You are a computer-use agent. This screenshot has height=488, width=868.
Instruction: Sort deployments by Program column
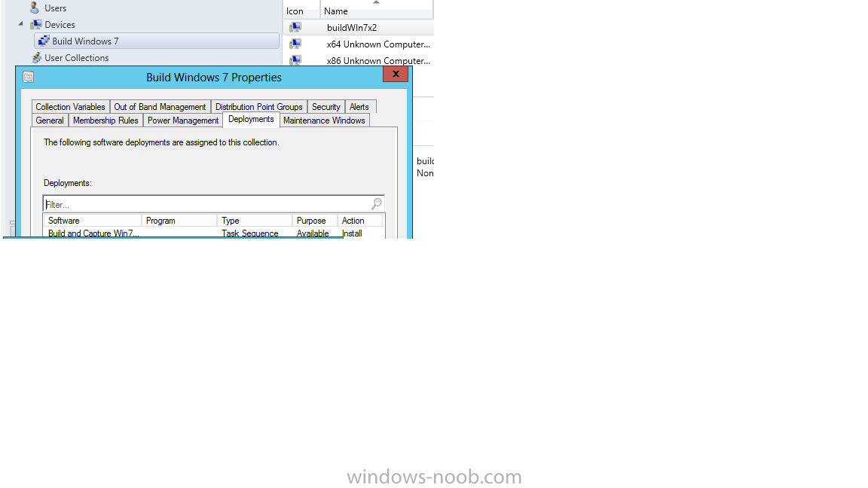pos(179,221)
